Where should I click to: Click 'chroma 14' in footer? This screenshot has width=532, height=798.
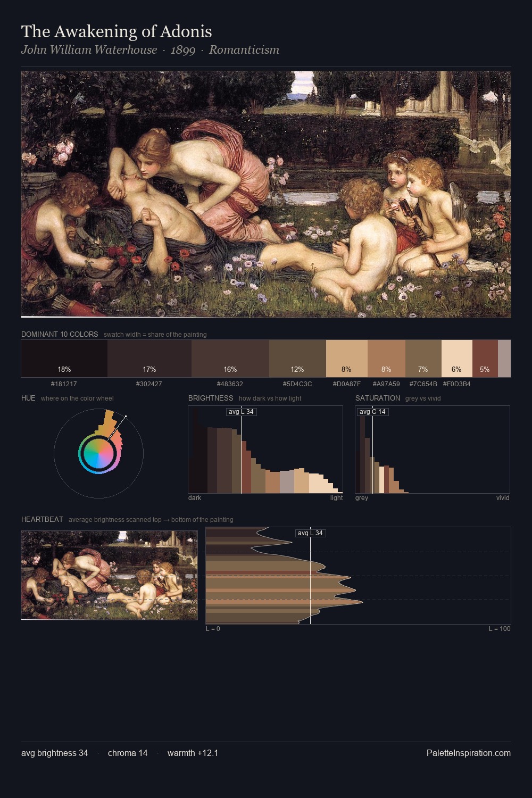point(128,753)
